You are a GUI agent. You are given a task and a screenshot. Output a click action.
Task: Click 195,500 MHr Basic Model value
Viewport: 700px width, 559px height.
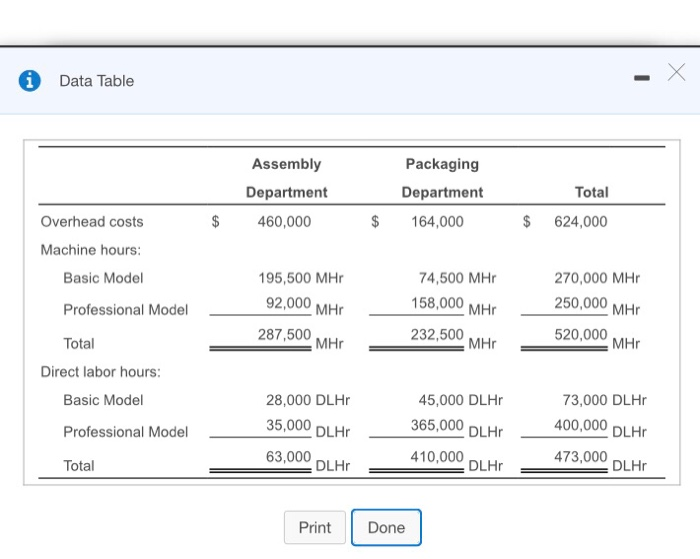(x=301, y=278)
